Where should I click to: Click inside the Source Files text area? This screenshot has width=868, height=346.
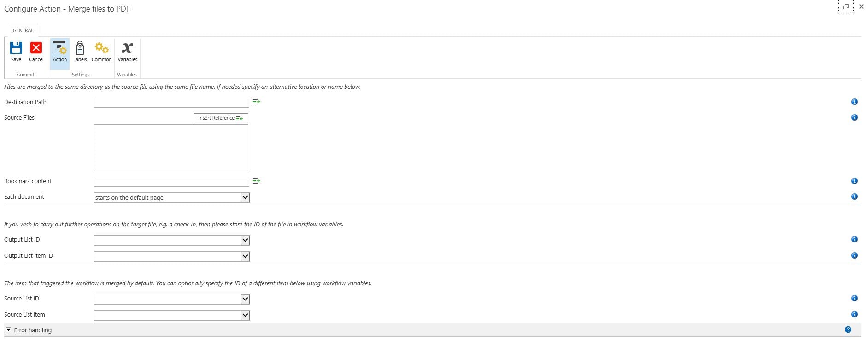pos(171,148)
